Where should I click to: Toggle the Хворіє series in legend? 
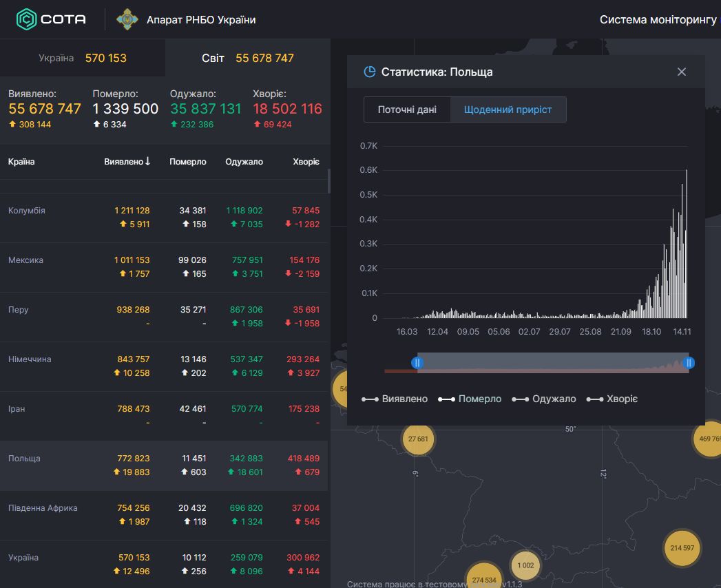612,399
